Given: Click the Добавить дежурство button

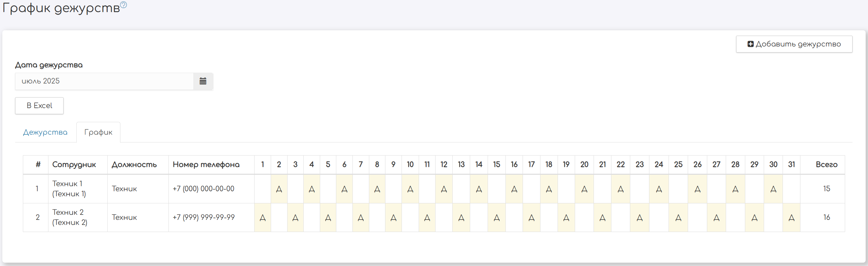Looking at the screenshot, I should click(794, 44).
